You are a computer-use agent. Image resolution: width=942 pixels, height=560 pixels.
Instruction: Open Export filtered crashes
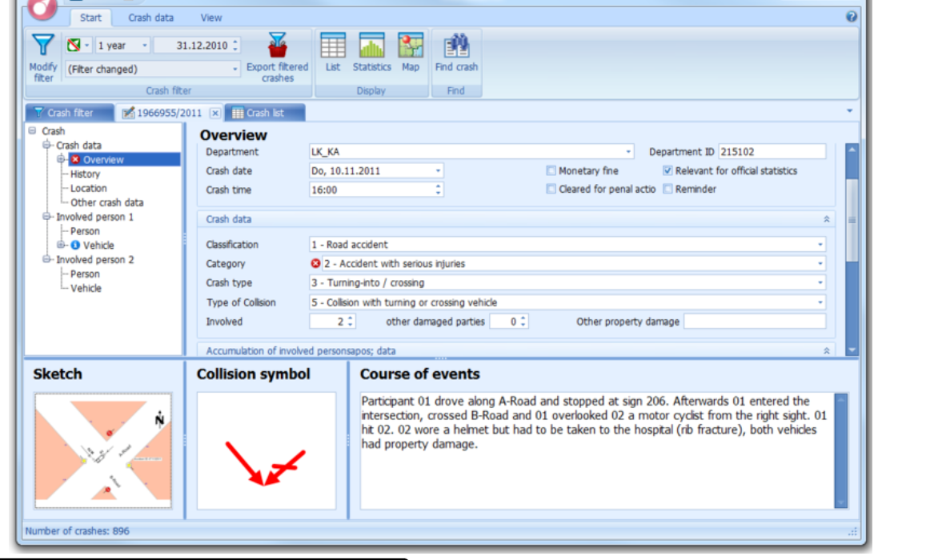[x=277, y=46]
